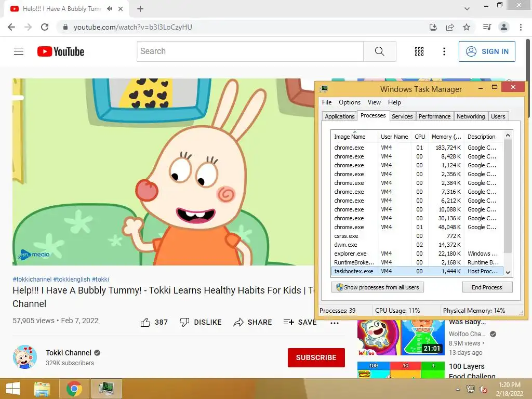Click process list scroll-up arrow
Screen dimensions: 532x399
[x=508, y=136]
